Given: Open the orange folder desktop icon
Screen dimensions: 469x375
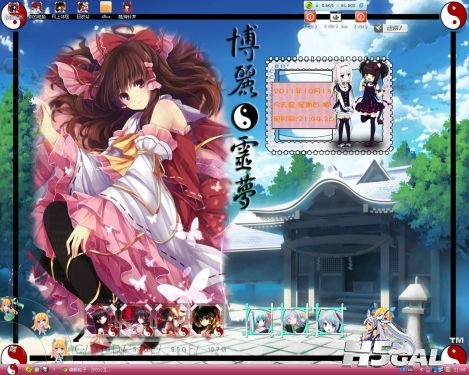Looking at the screenshot, I should coord(106,7).
